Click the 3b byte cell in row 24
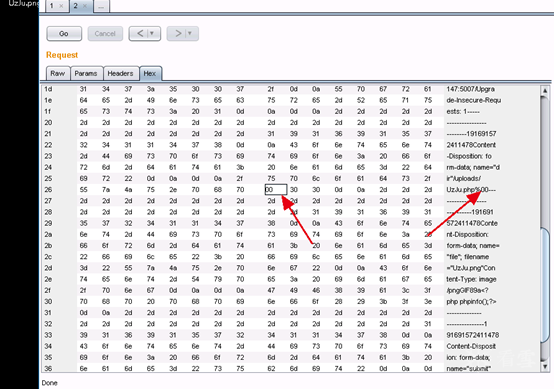Screen dimensions: 554x389 (240, 167)
